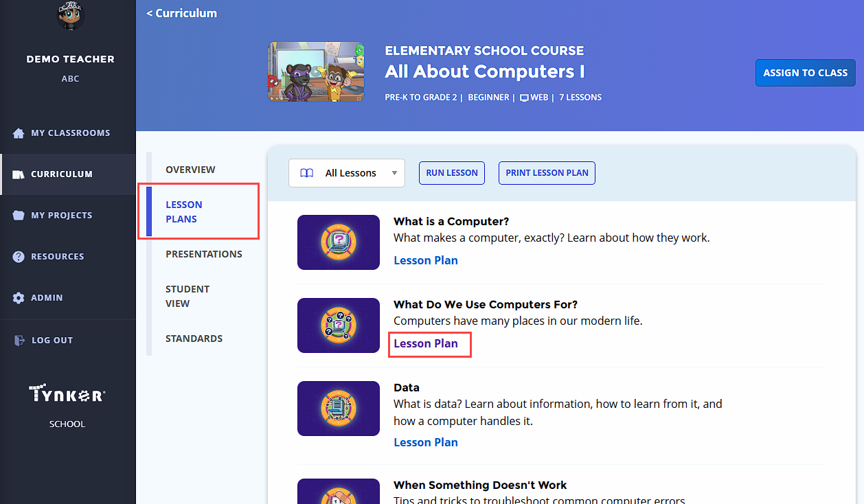Viewport: 864px width, 504px height.
Task: Select the Lesson Plans tab
Action: point(184,211)
